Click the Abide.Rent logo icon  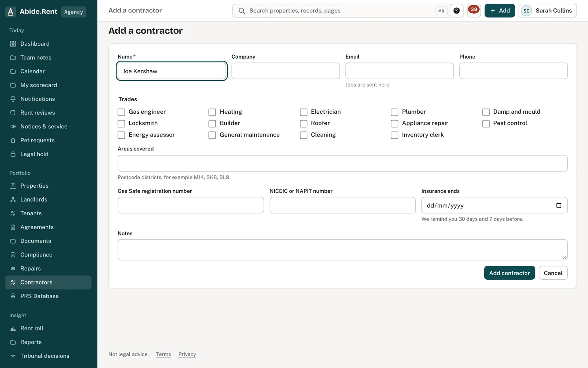coord(11,12)
